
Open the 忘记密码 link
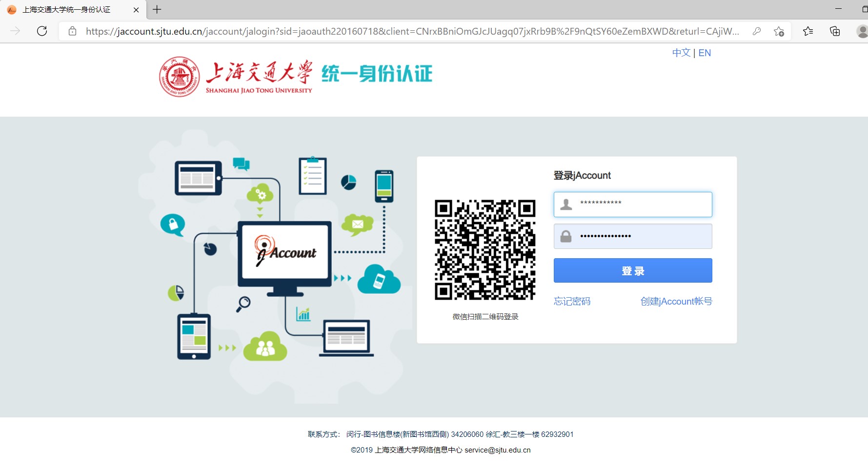click(x=572, y=301)
